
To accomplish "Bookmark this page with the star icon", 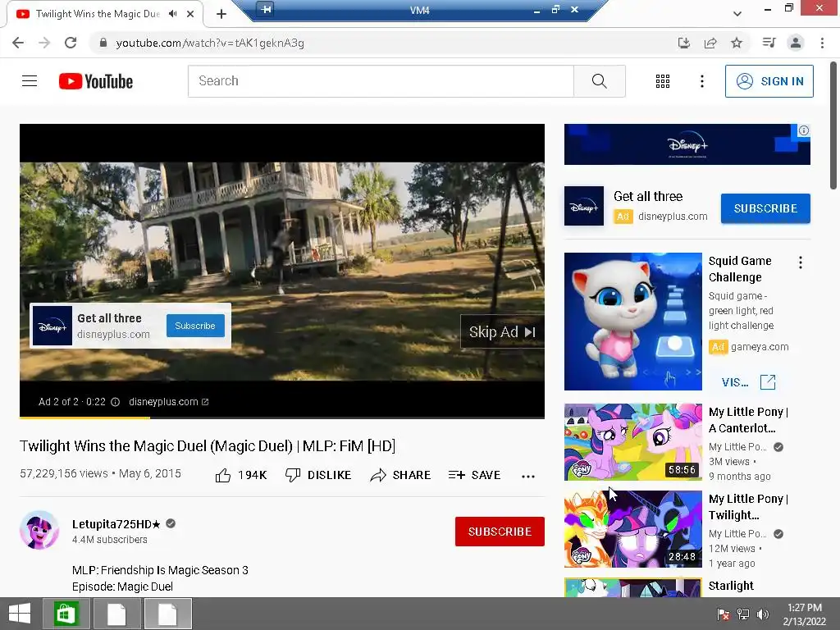I will [x=737, y=43].
